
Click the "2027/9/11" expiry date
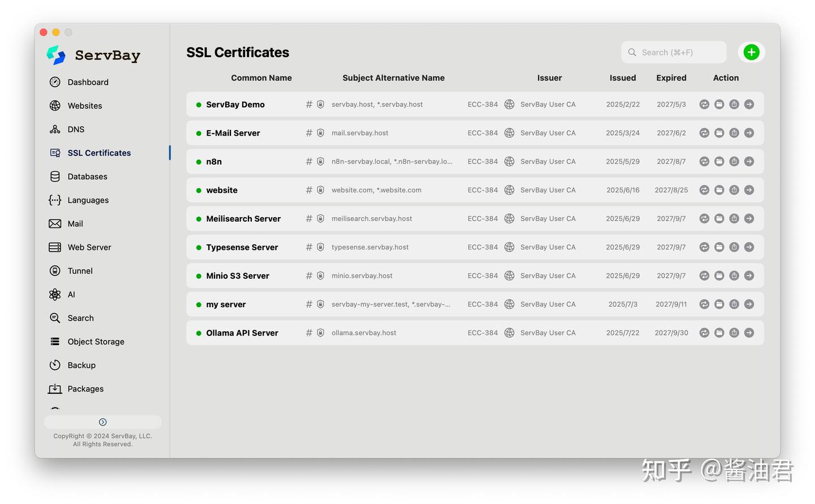(x=671, y=304)
